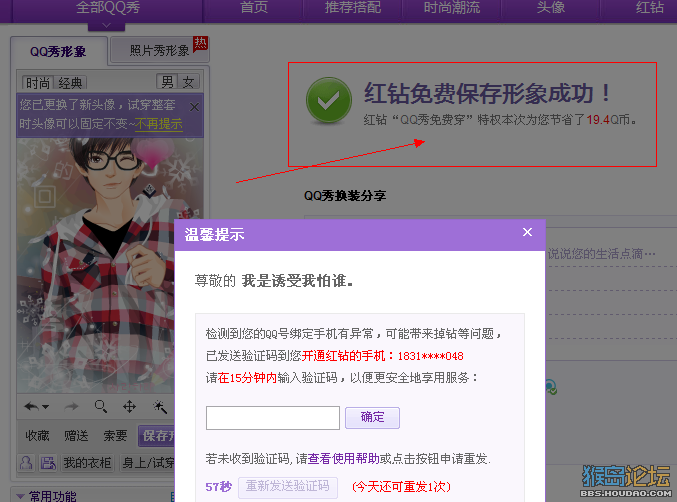This screenshot has width=677, height=502.
Task: Expand the 全部QQ秀 dropdown chevron
Action: point(106,26)
